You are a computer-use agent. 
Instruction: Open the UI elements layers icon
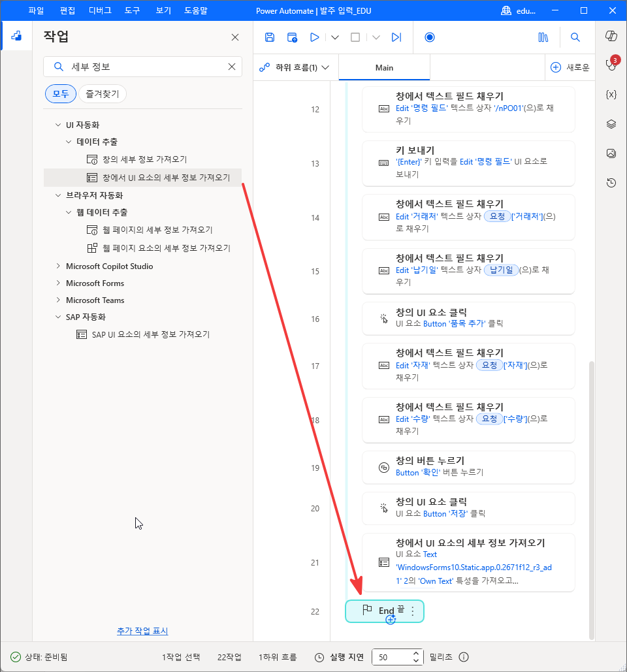(x=611, y=124)
